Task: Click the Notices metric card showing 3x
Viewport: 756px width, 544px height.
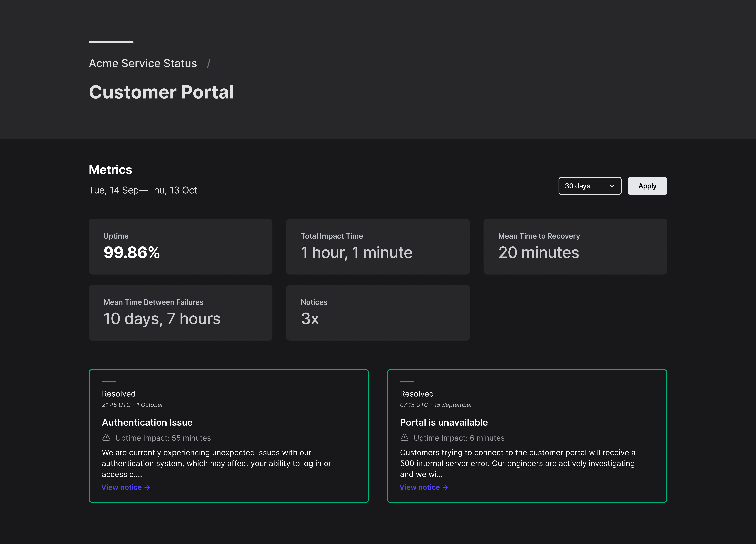Action: coord(378,313)
